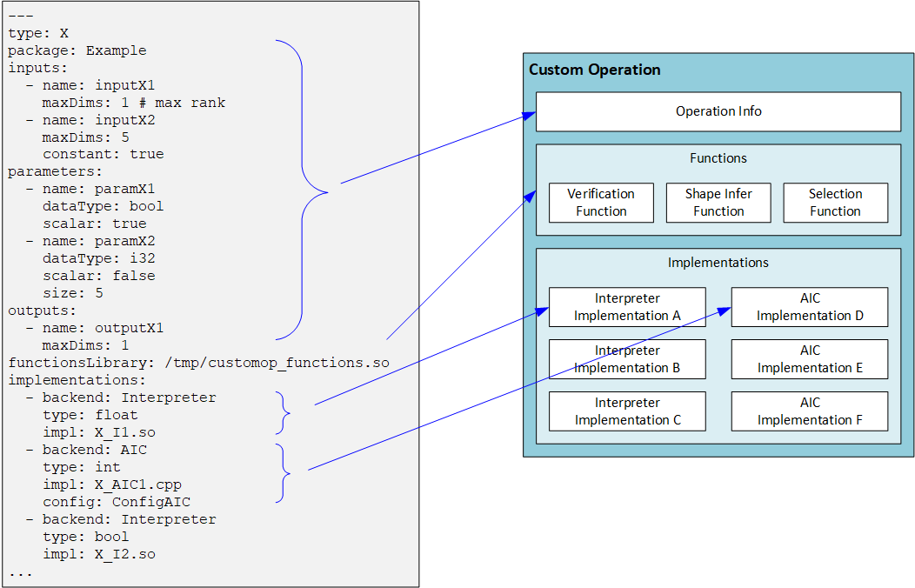Click the functionsLibrary path line

click(198, 363)
